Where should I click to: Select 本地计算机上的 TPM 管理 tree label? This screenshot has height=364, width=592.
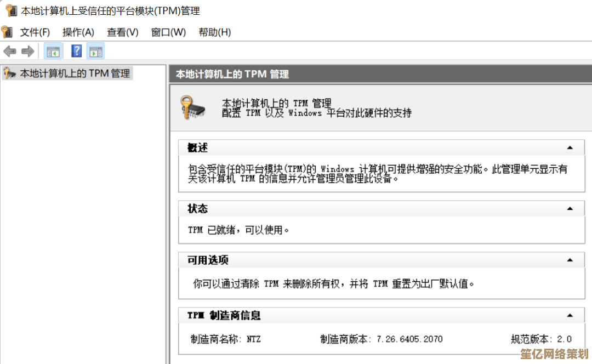coord(75,73)
